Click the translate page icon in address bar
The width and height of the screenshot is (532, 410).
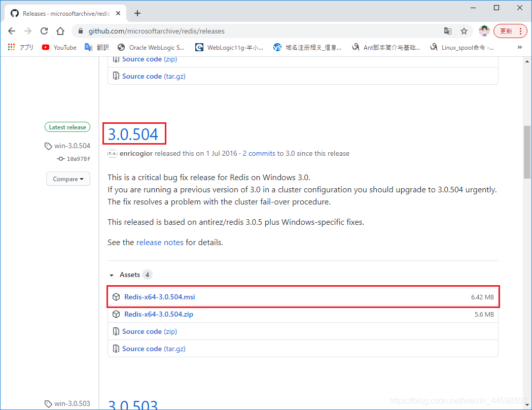pyautogui.click(x=448, y=31)
